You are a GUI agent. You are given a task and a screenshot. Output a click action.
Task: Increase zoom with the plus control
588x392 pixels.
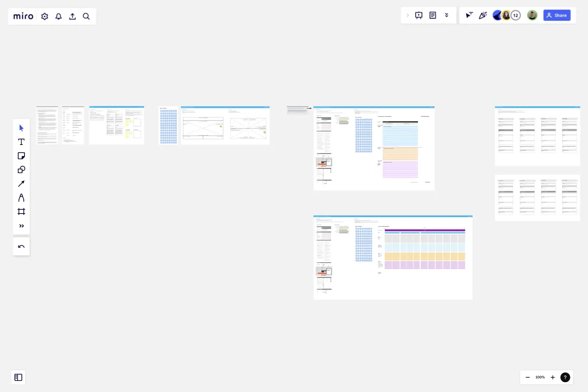pos(552,377)
